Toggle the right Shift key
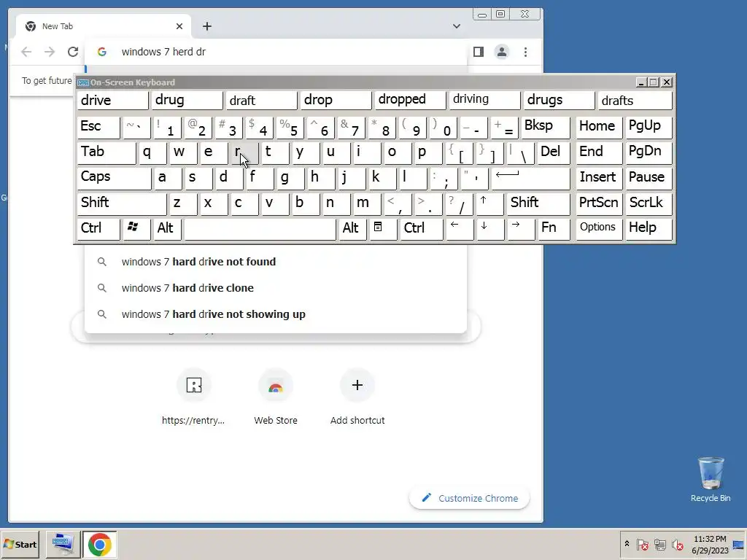Screen dimensions: 747x560 click(x=538, y=203)
